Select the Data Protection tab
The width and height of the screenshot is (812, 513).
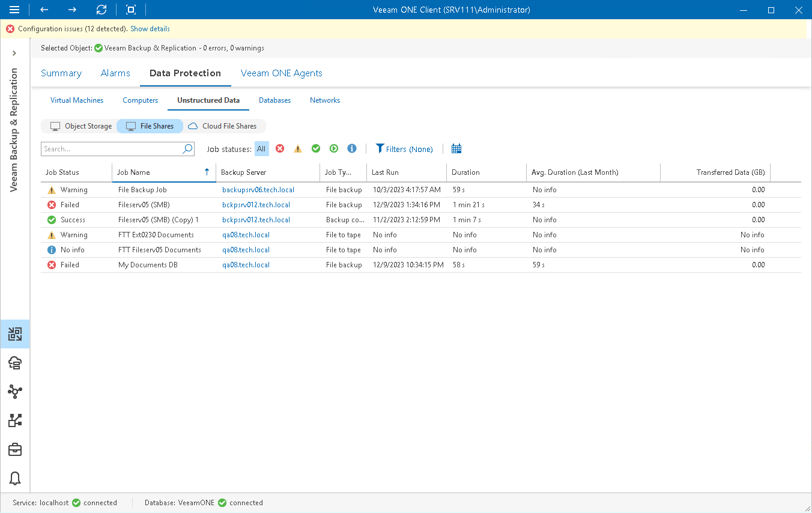tap(185, 73)
